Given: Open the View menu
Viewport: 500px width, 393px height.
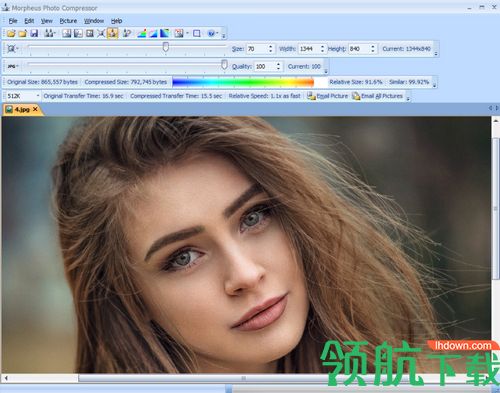Looking at the screenshot, I should pos(47,21).
